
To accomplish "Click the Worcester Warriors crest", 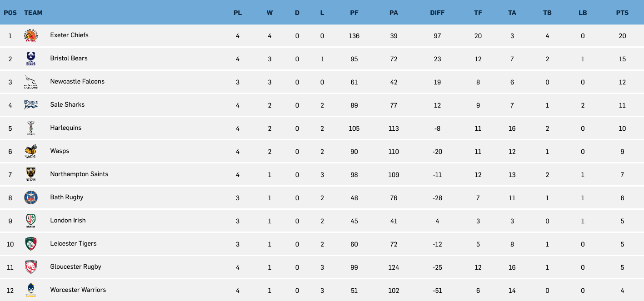I will click(31, 290).
